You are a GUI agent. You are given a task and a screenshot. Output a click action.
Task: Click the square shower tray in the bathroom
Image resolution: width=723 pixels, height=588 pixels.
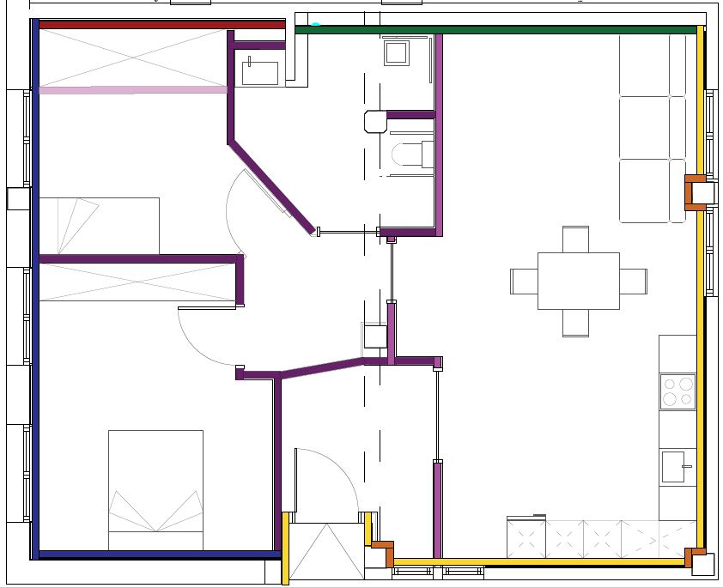(x=397, y=53)
